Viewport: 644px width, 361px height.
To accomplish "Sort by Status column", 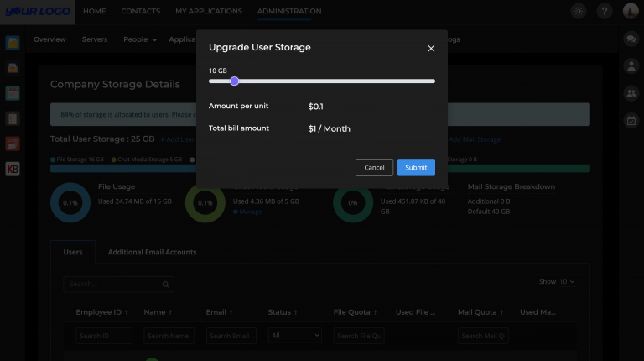I will (x=283, y=312).
